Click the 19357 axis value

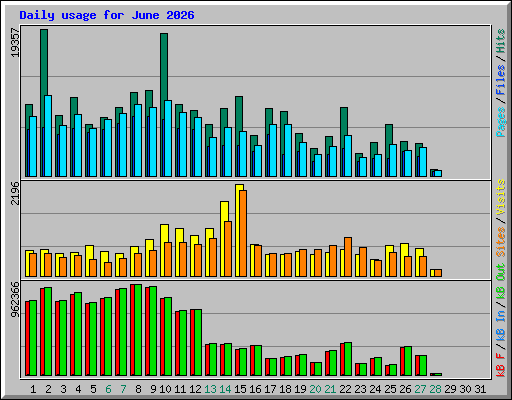(15, 42)
